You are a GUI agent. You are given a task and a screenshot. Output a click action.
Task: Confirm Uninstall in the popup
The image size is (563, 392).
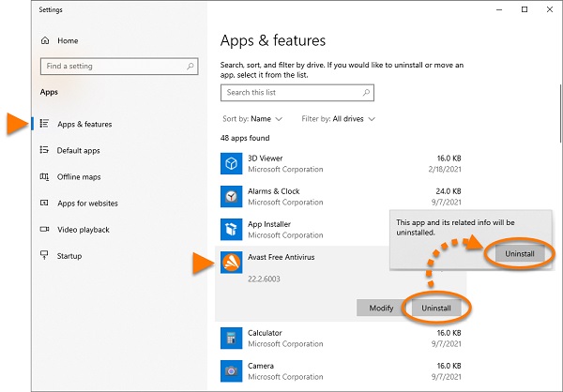pos(520,254)
